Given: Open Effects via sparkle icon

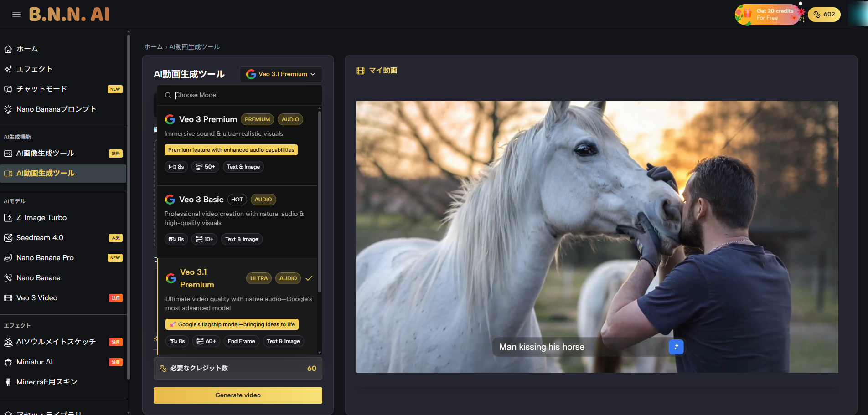Looking at the screenshot, I should [x=8, y=69].
